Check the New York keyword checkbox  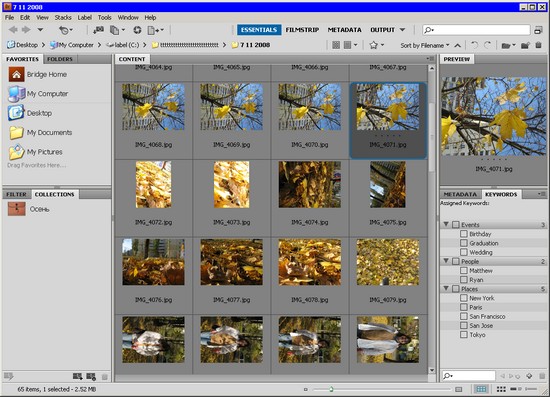[464, 298]
